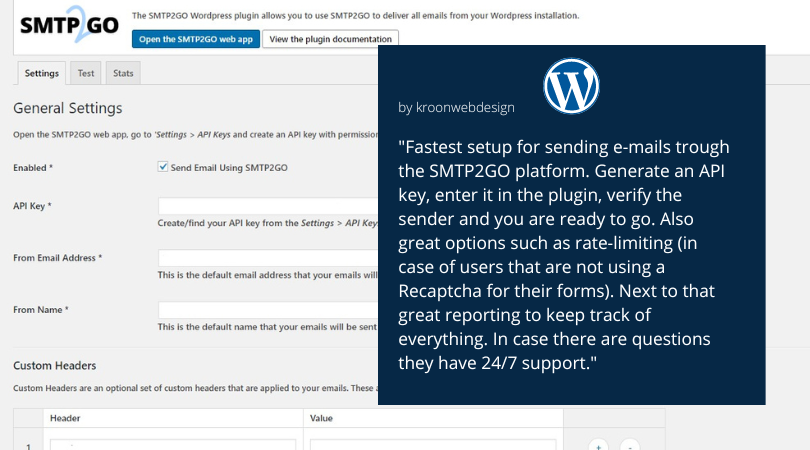Click the 'General Settings' heading
Image resolution: width=810 pixels, height=450 pixels.
[x=68, y=108]
